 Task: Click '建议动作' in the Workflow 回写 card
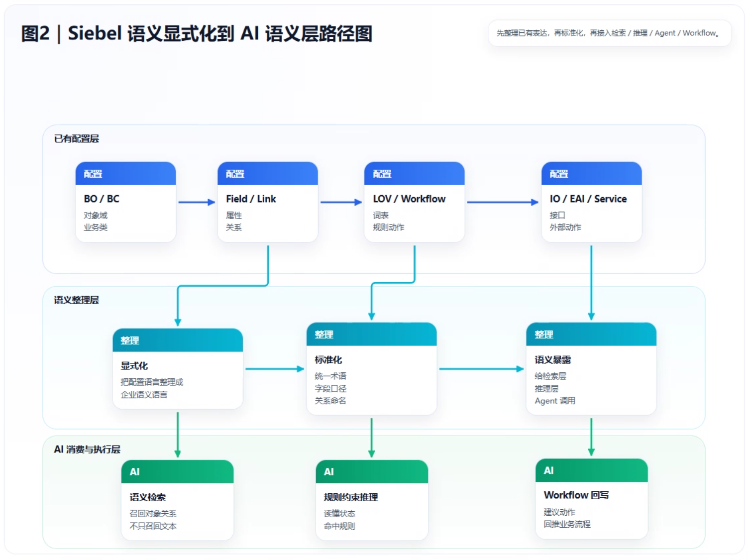click(x=559, y=512)
